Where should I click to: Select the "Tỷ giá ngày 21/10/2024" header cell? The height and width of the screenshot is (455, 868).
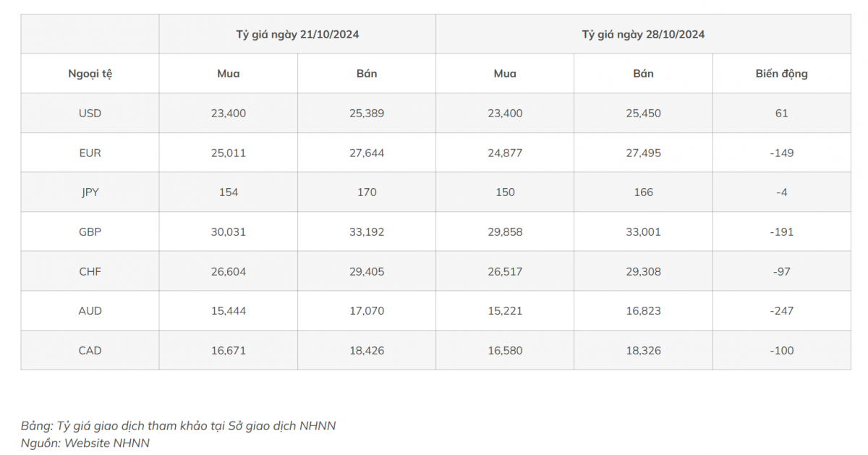pos(297,34)
